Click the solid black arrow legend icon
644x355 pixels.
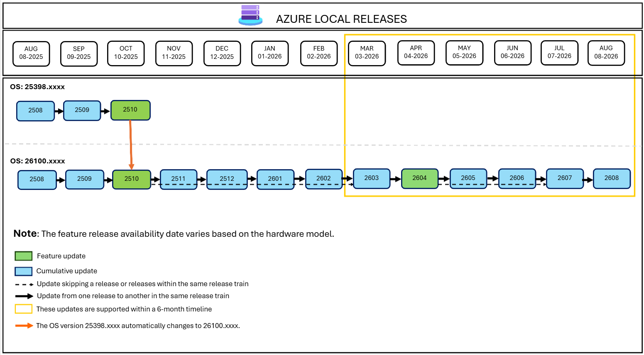(24, 296)
